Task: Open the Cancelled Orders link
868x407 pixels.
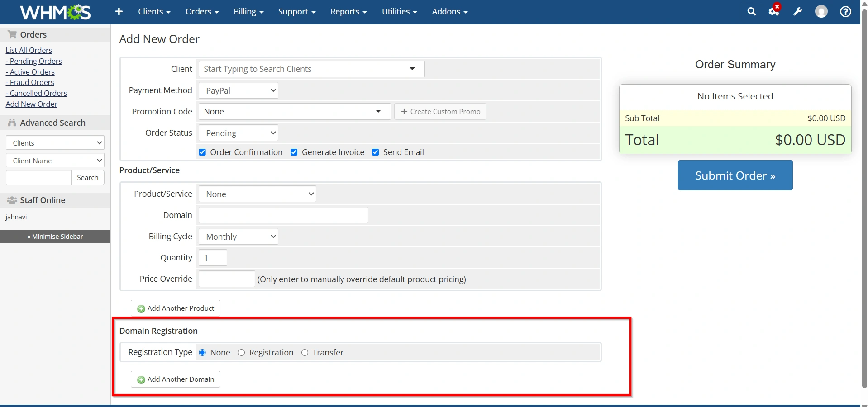Action: coord(36,93)
